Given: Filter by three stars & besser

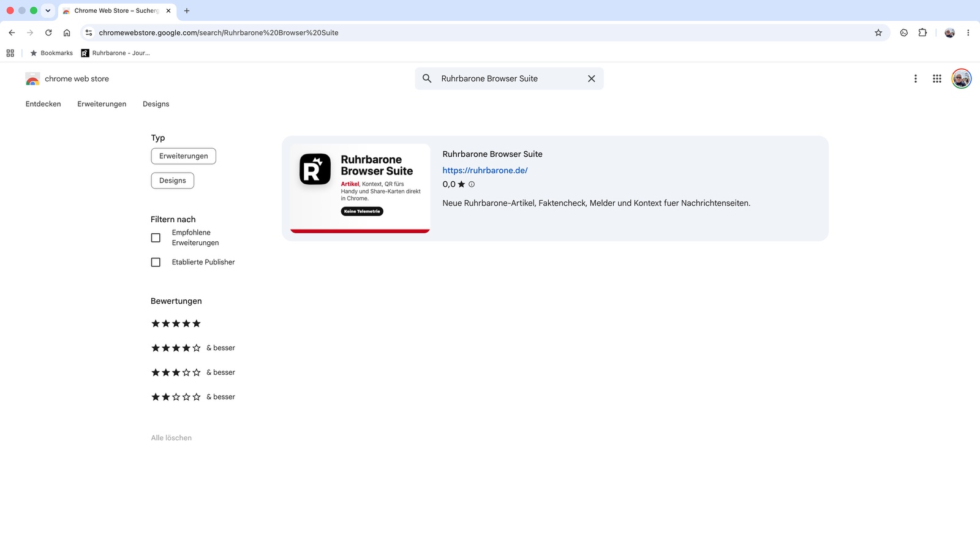Looking at the screenshot, I should (193, 372).
